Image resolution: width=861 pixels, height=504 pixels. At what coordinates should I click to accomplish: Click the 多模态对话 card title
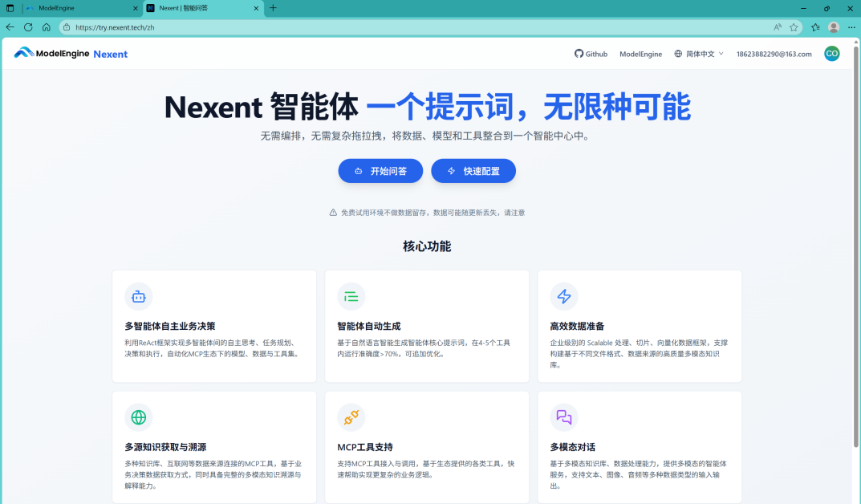click(x=573, y=447)
